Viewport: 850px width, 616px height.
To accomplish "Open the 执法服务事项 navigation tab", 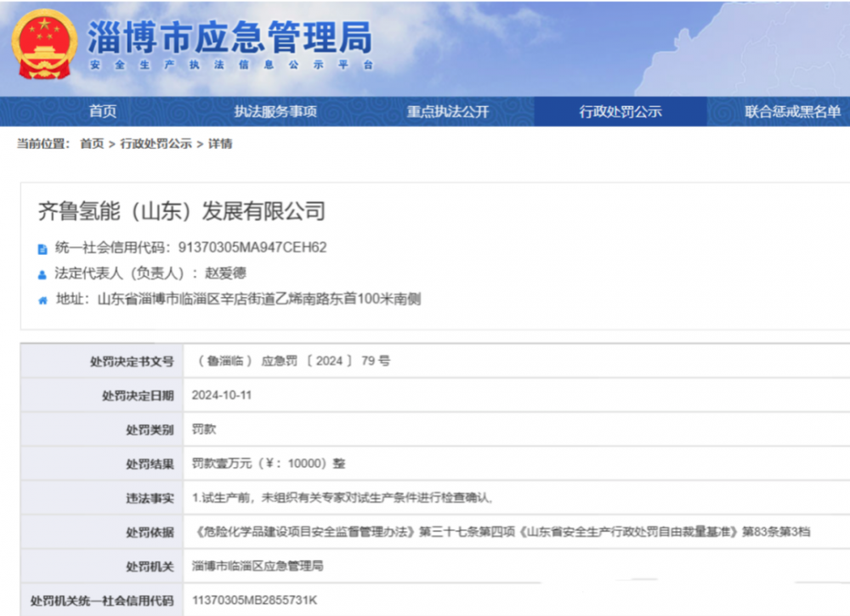I will (x=275, y=111).
